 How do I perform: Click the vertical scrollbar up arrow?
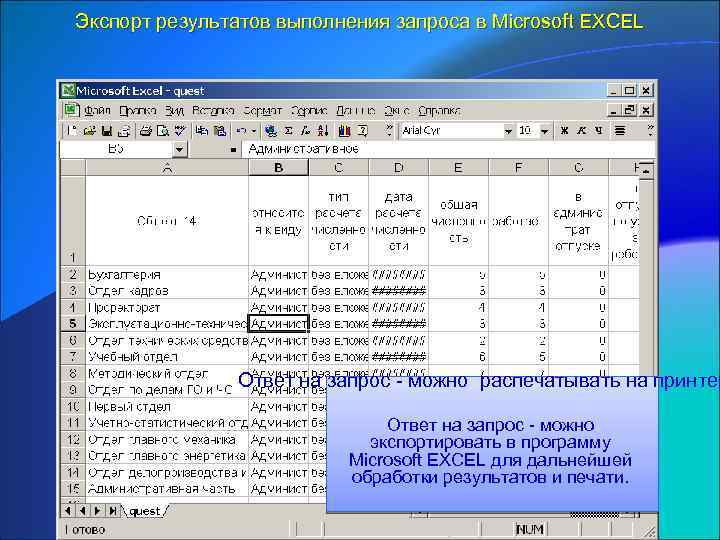click(x=646, y=170)
